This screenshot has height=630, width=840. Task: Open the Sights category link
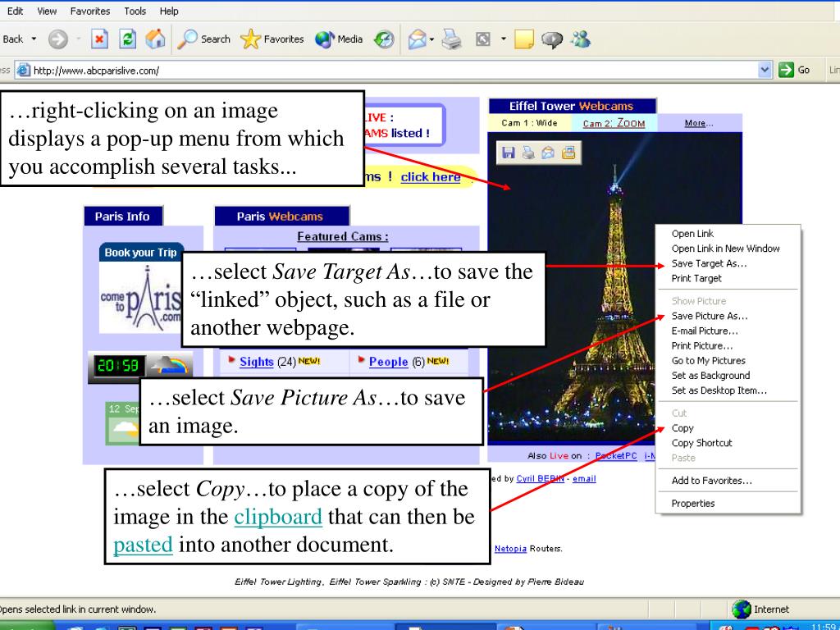[x=257, y=362]
